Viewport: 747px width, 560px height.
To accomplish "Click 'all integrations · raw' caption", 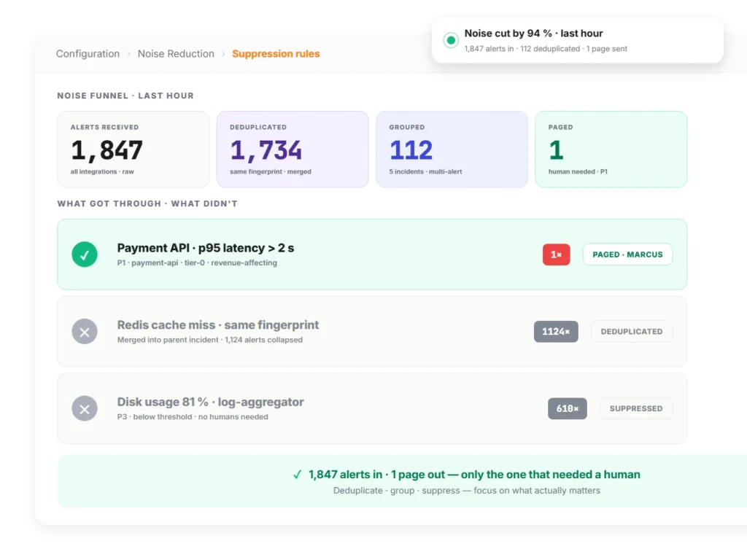I will coord(102,171).
